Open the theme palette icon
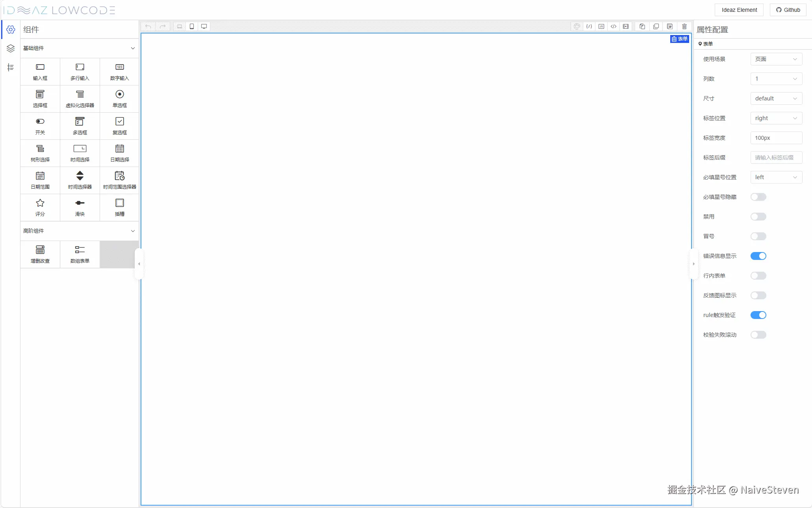 [x=577, y=26]
